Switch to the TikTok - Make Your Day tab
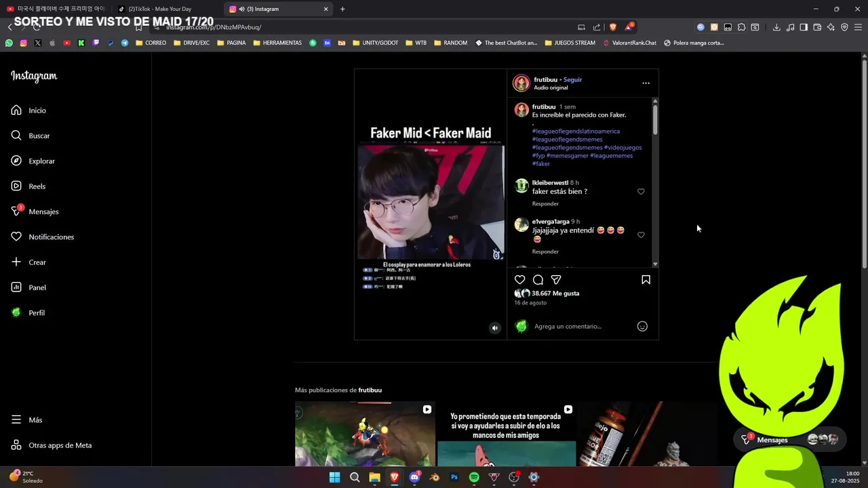The image size is (868, 488). pyautogui.click(x=159, y=9)
